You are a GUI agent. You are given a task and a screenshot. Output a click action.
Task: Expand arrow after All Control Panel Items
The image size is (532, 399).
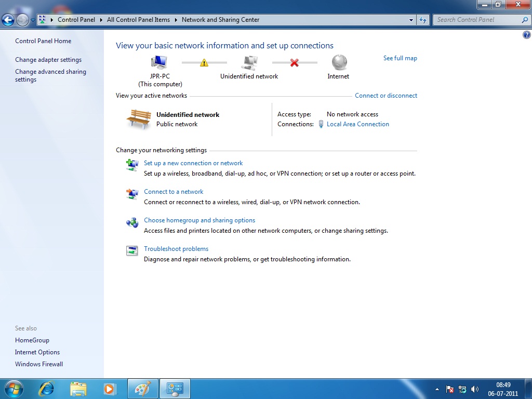coord(176,20)
